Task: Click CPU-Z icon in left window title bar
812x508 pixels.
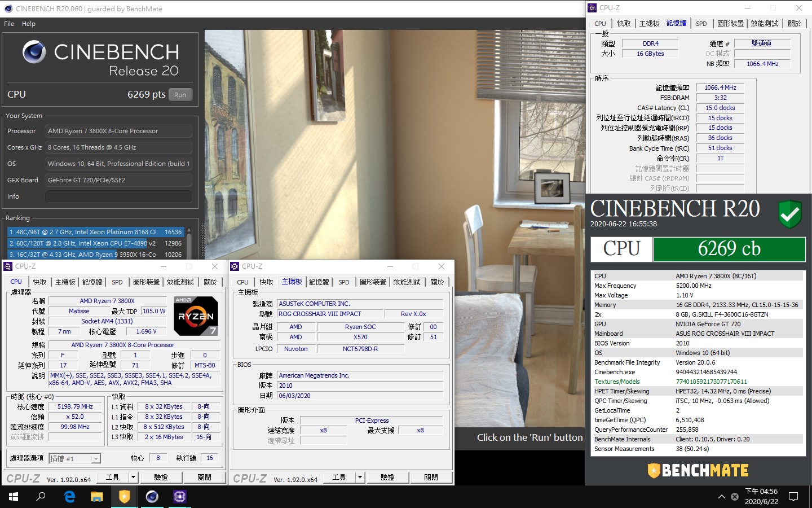Action: pyautogui.click(x=9, y=266)
